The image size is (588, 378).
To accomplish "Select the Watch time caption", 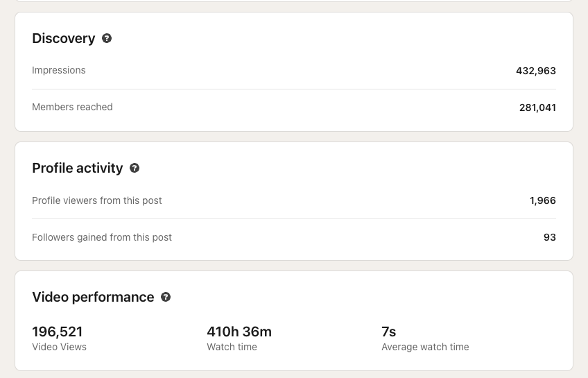I will click(x=232, y=347).
